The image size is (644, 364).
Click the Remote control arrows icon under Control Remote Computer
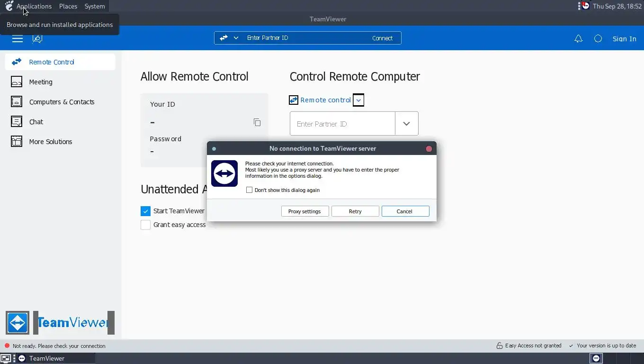[294, 100]
